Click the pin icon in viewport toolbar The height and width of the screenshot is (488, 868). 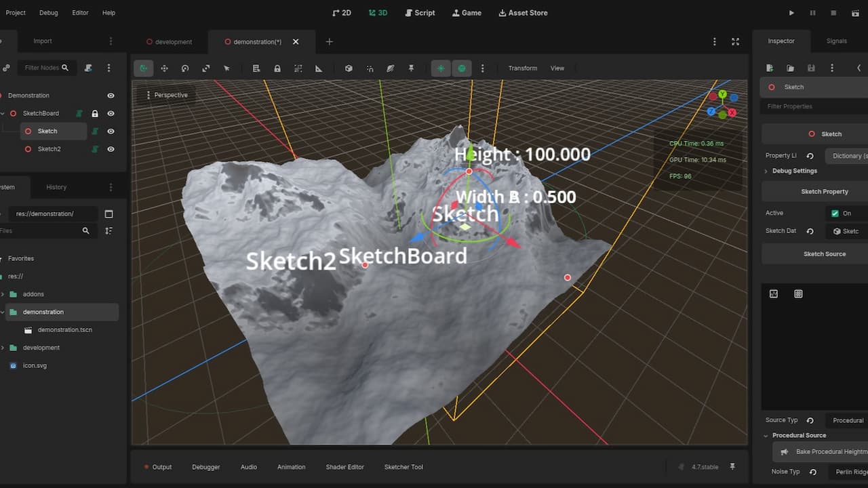coord(411,68)
